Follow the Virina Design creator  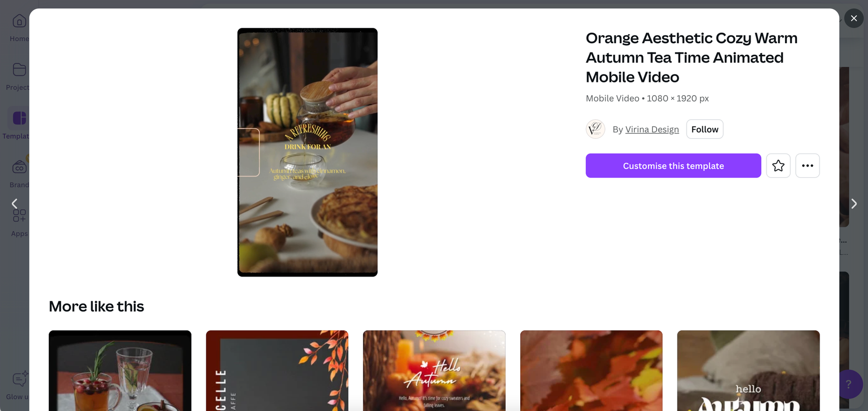pos(704,129)
